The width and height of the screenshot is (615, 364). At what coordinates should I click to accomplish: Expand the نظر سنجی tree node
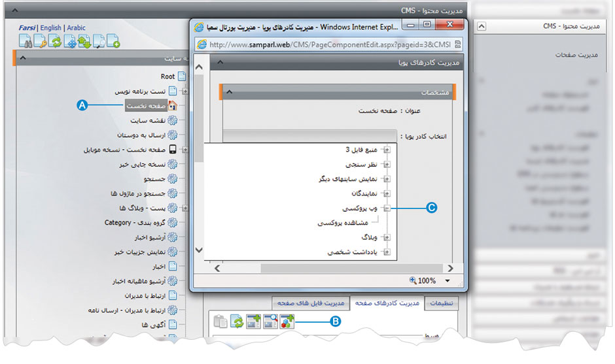tap(387, 164)
